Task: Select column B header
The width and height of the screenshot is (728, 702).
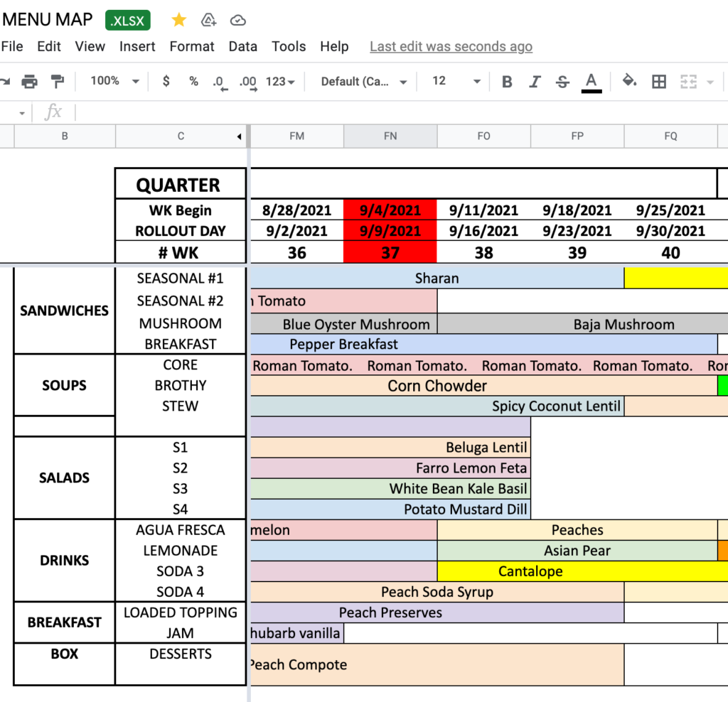Action: click(x=65, y=136)
